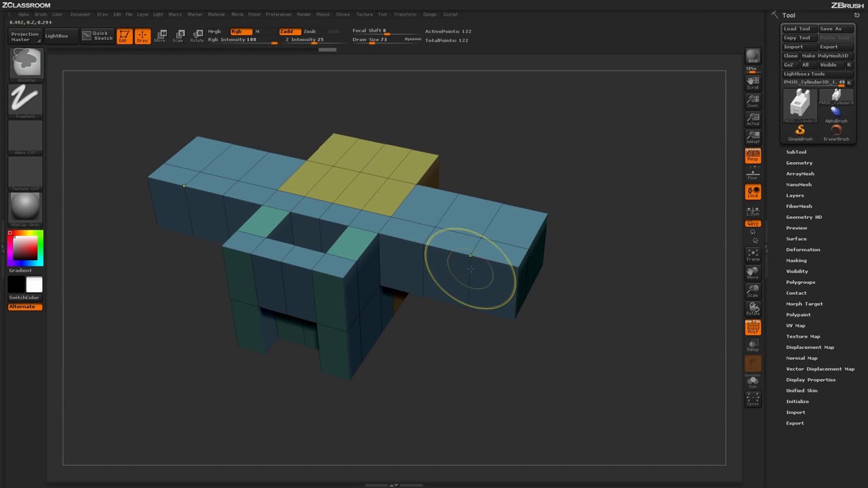Select the EraserBrush tool

[835, 132]
